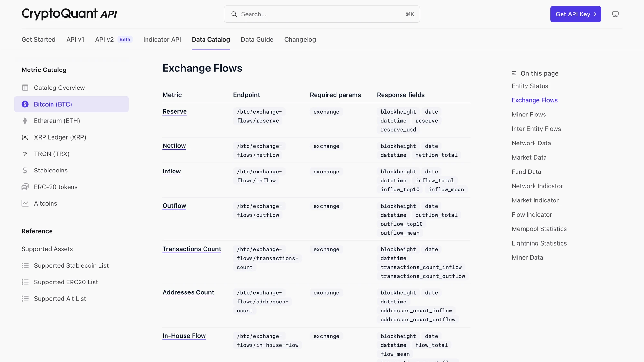Viewport: 644px width, 362px height.
Task: Click the Supported Stablecoin List icon
Action: 25,265
